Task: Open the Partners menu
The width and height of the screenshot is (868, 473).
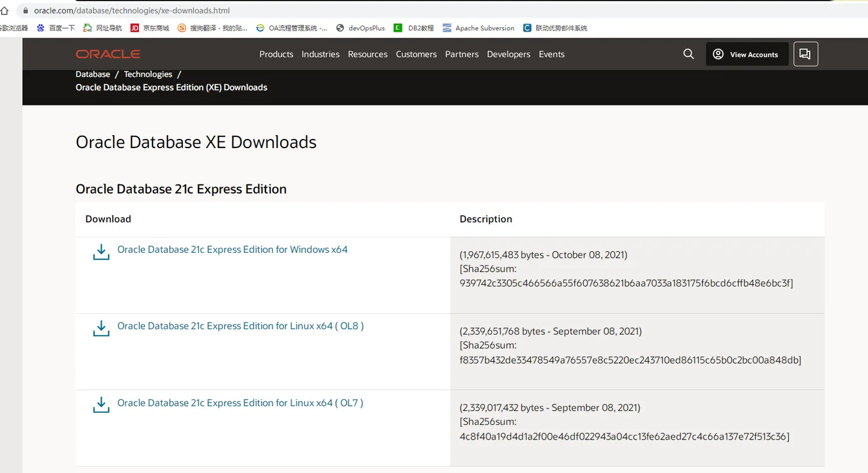Action: coord(462,54)
